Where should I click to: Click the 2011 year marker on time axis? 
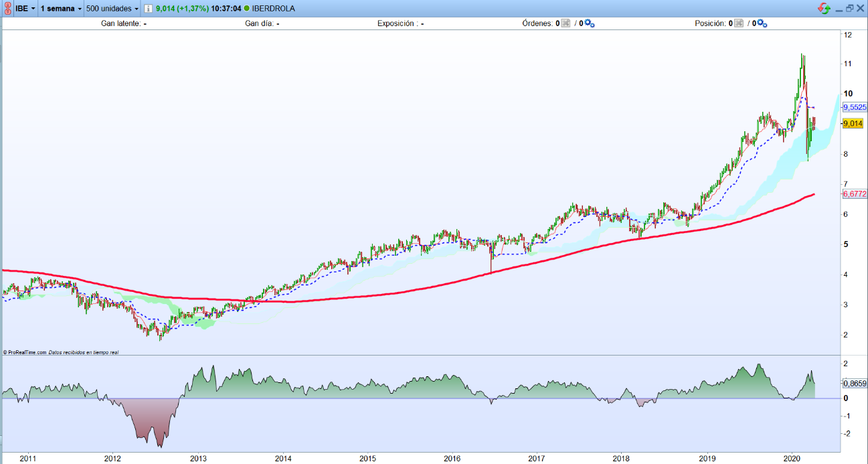pyautogui.click(x=27, y=459)
